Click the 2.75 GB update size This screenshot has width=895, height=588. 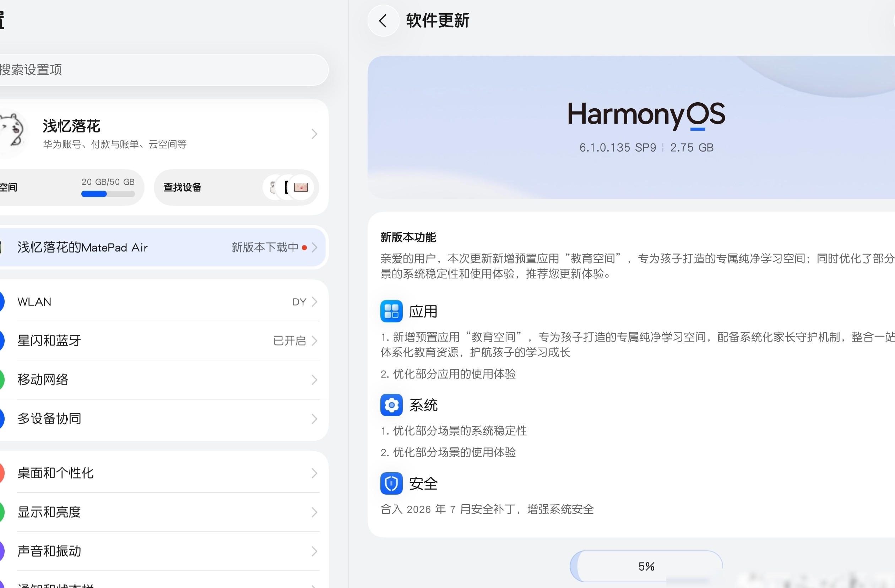click(692, 147)
